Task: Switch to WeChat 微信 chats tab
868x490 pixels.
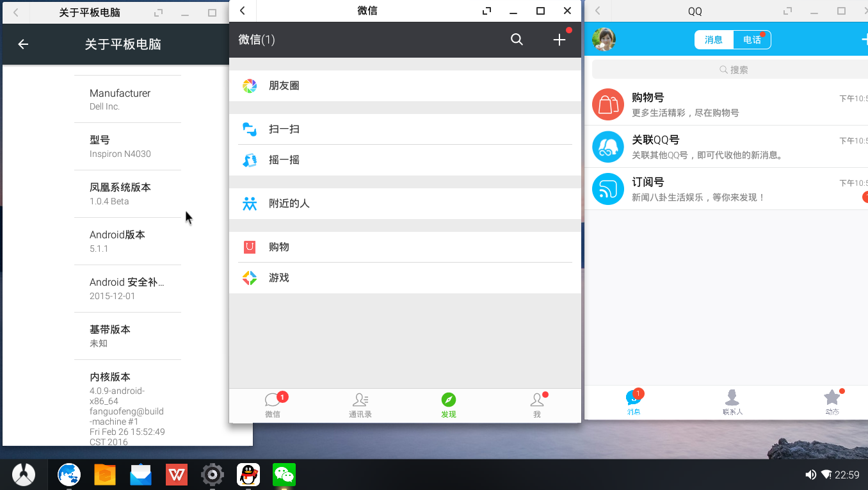Action: click(273, 405)
